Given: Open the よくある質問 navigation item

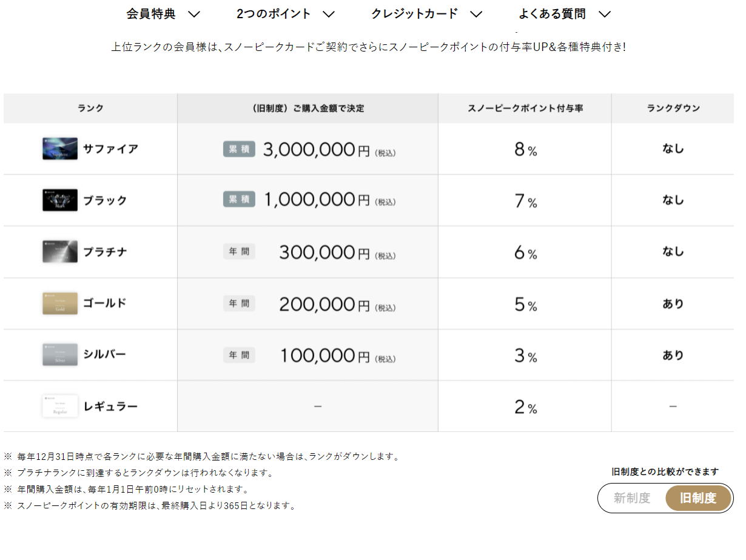Looking at the screenshot, I should [552, 14].
